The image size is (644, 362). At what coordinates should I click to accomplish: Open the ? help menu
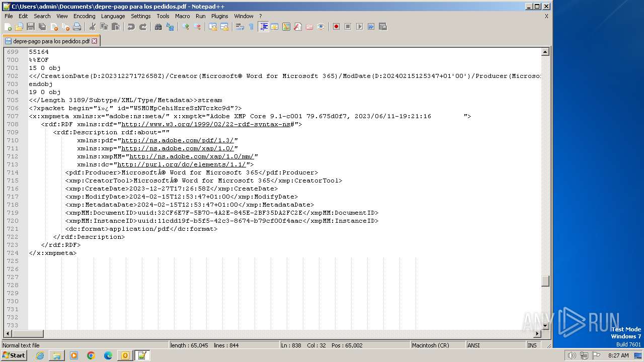coord(260,16)
